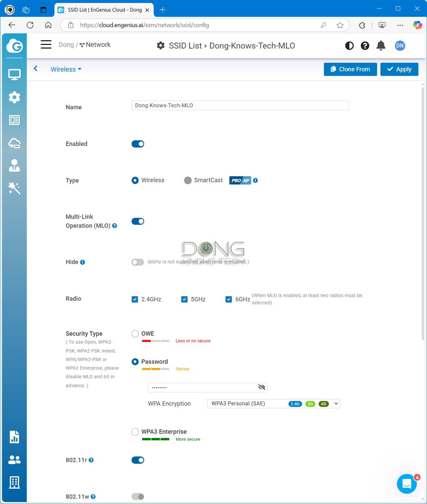Reveal password with the eye icon

[262, 387]
